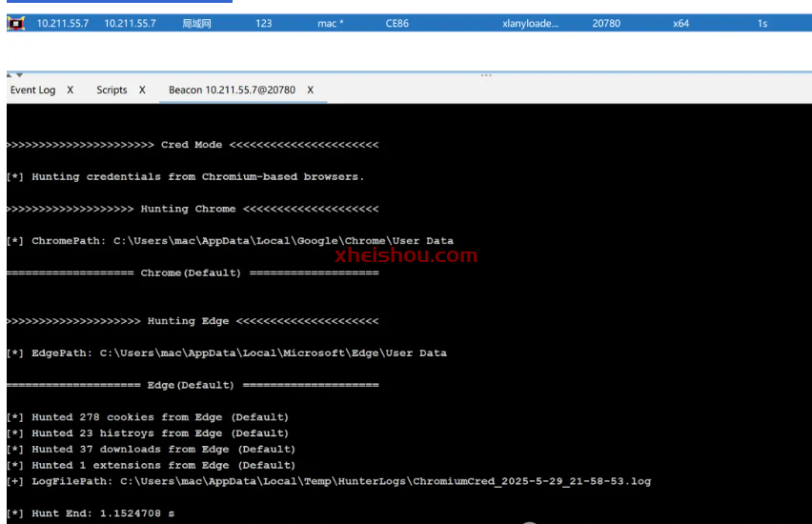Select external IP cell 10.211.55.7
Image resolution: width=812 pixels, height=524 pixels.
click(x=63, y=23)
